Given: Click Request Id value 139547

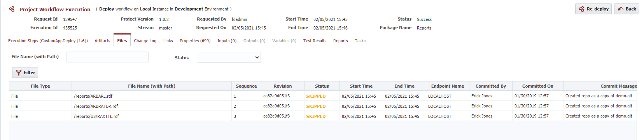Looking at the screenshot, I should [70, 19].
